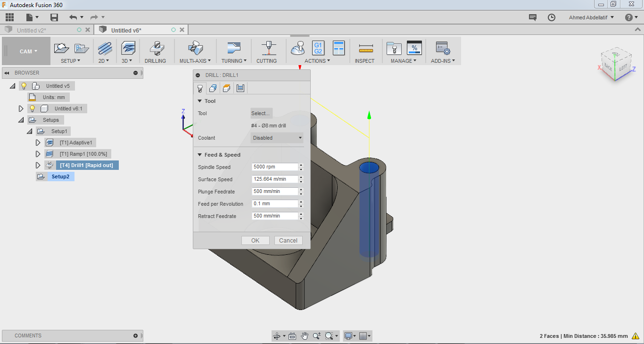
Task: Collapse the Setup1 tree node
Action: [x=30, y=131]
